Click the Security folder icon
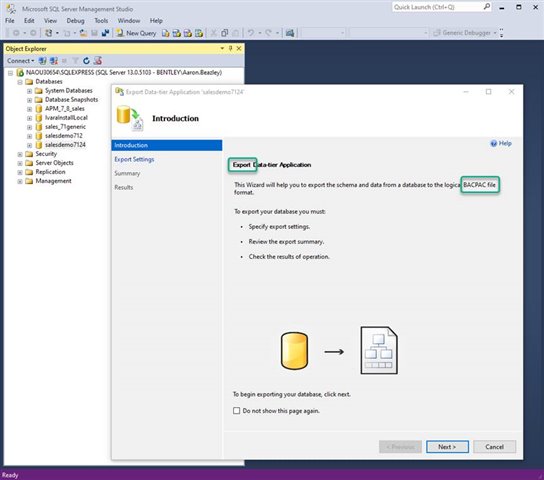 [x=29, y=154]
